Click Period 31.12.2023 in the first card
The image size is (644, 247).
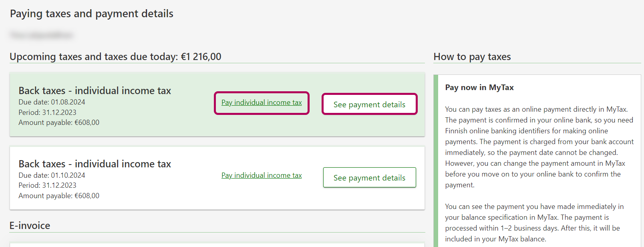[47, 112]
